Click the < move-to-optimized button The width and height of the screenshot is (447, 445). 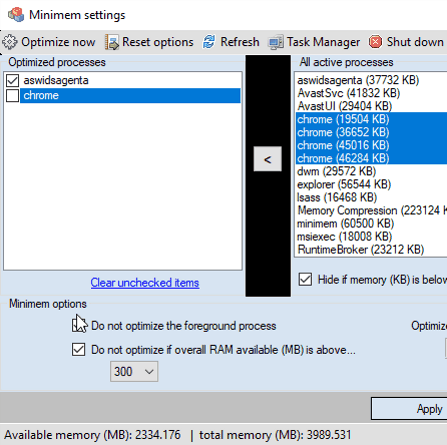(x=267, y=159)
